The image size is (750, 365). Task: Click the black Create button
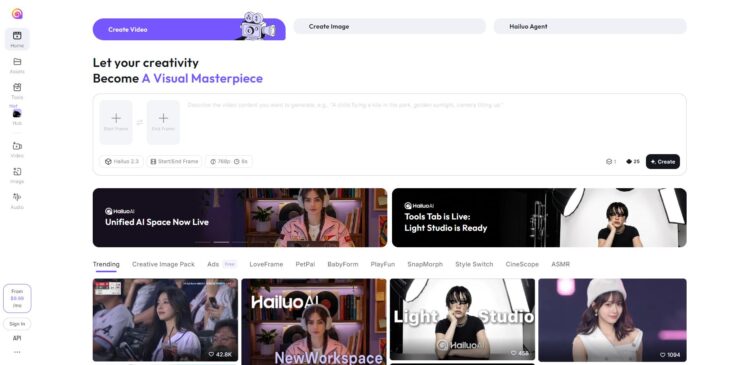coord(662,162)
